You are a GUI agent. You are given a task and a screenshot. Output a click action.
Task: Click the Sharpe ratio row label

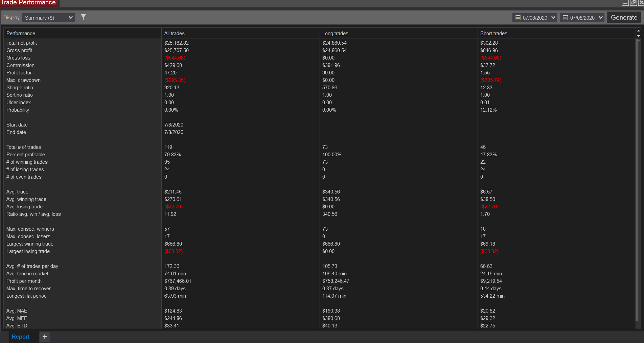pos(20,88)
